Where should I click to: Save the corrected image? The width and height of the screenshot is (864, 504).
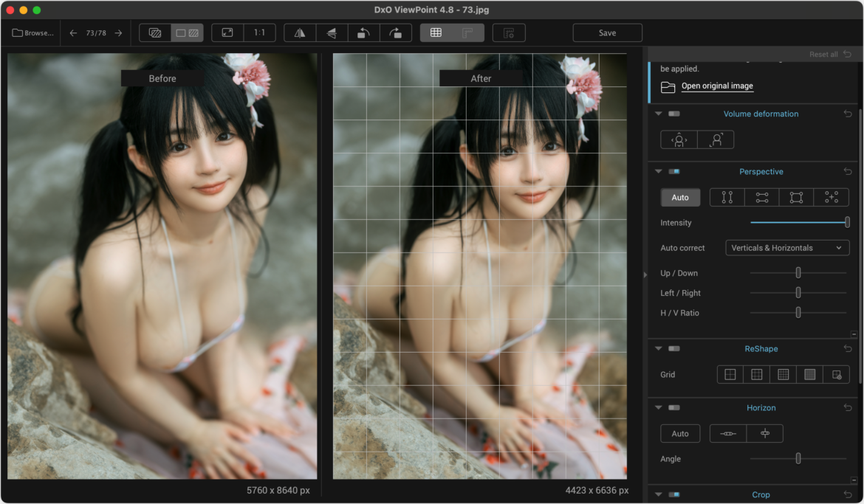pyautogui.click(x=607, y=33)
